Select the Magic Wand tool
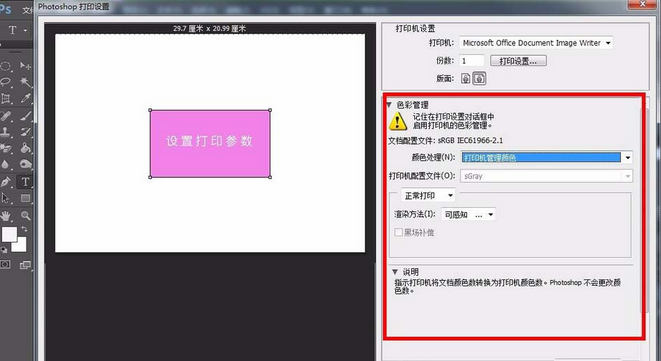The height and width of the screenshot is (361, 661). pos(25,81)
